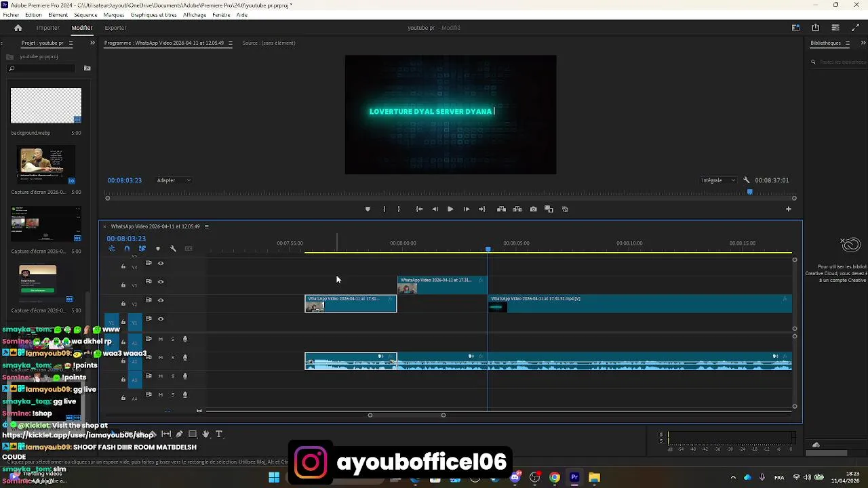This screenshot has height=488, width=868.
Task: Toggle sync lock on track V2
Action: click(x=149, y=300)
